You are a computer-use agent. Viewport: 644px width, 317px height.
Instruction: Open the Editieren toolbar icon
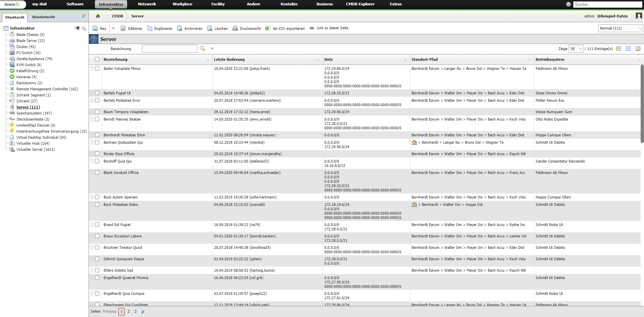124,28
